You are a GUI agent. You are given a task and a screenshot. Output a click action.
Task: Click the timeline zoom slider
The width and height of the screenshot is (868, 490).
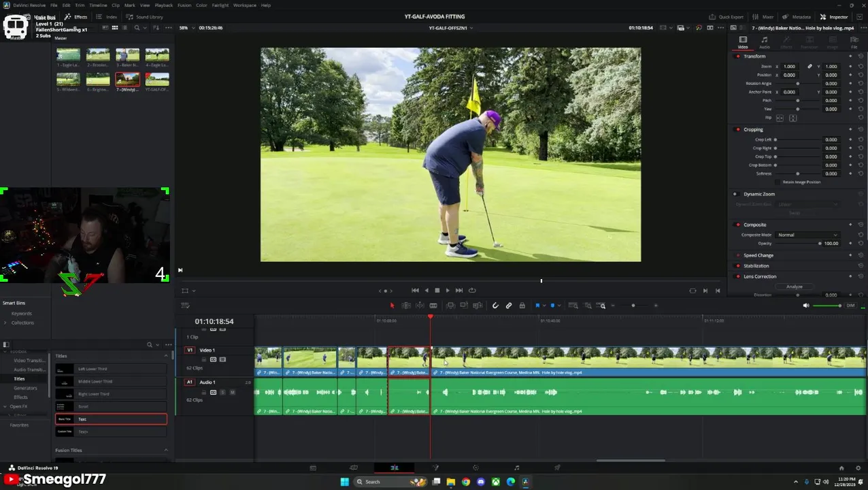click(x=633, y=306)
